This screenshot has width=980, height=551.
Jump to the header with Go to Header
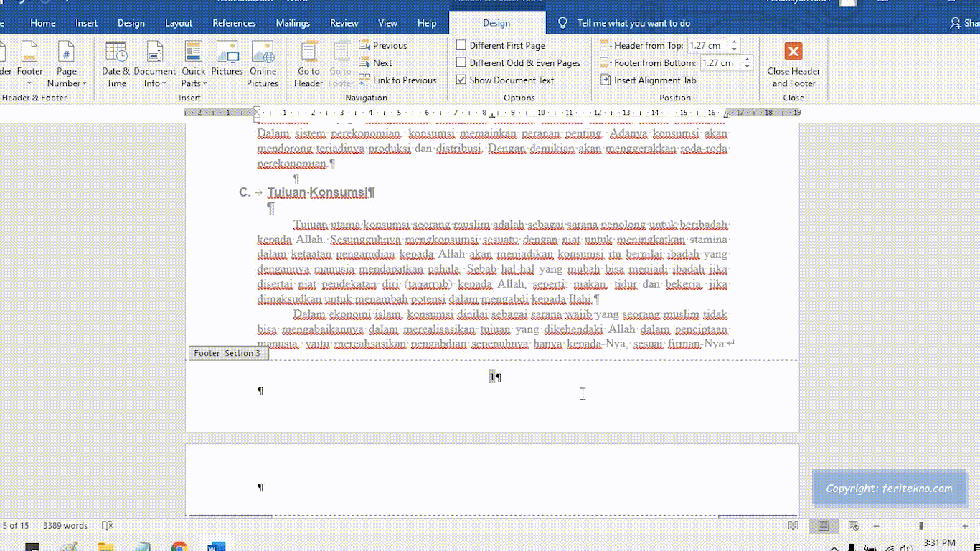(308, 65)
